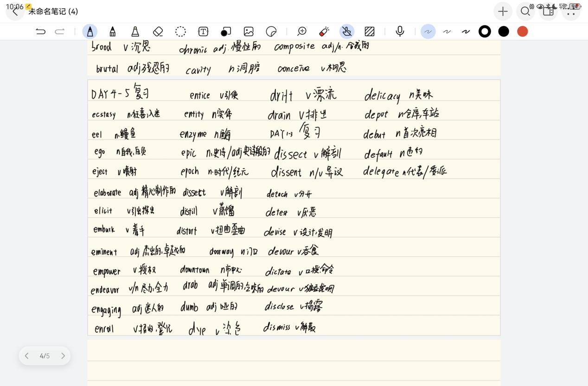Toggle finger drawing off mode
Viewport: 588px width, 386px height.
(x=347, y=32)
